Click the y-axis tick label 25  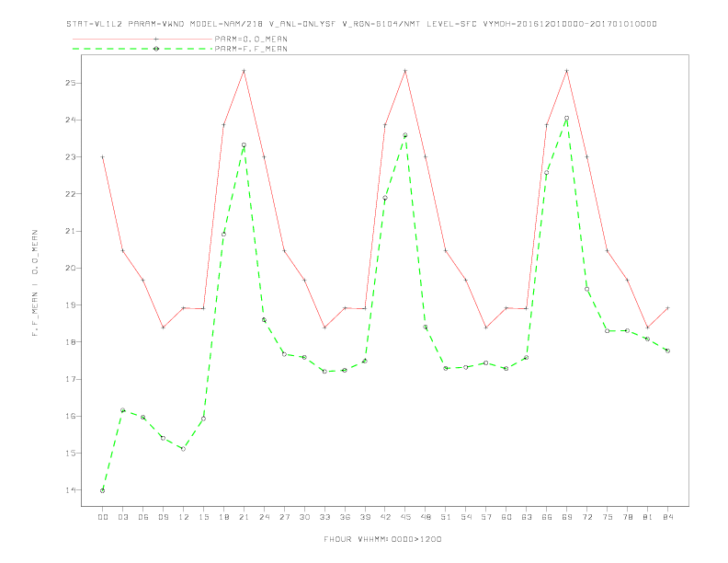point(71,83)
